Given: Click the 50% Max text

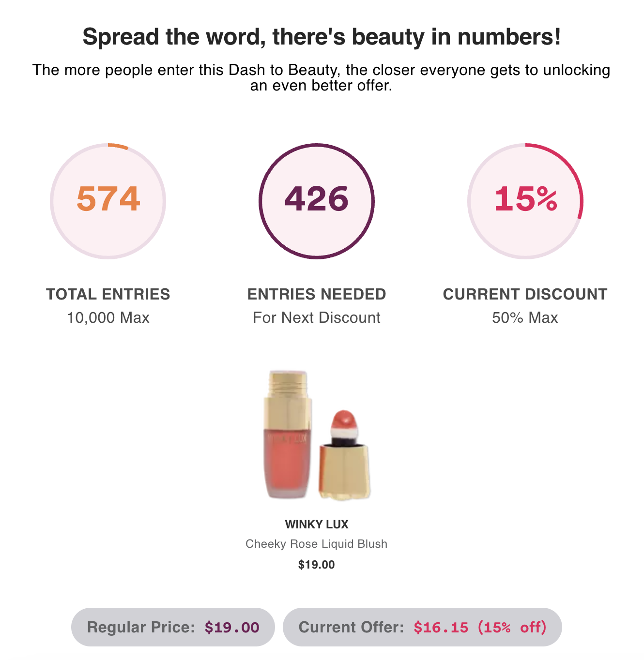Looking at the screenshot, I should (525, 318).
